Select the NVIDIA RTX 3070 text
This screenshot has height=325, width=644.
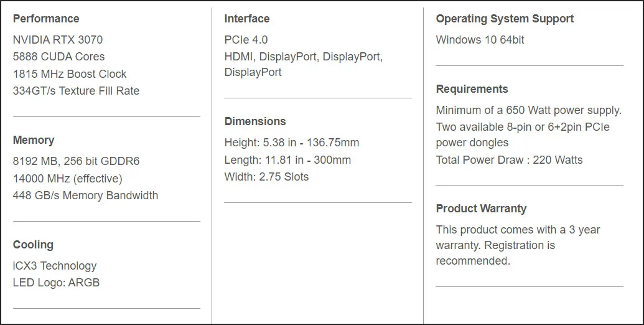[x=58, y=40]
